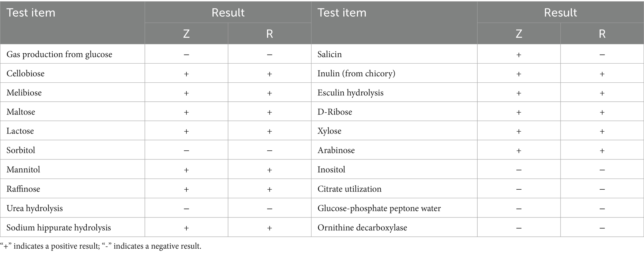
Task: Select the Citrate utilization label
Action: coord(349,189)
